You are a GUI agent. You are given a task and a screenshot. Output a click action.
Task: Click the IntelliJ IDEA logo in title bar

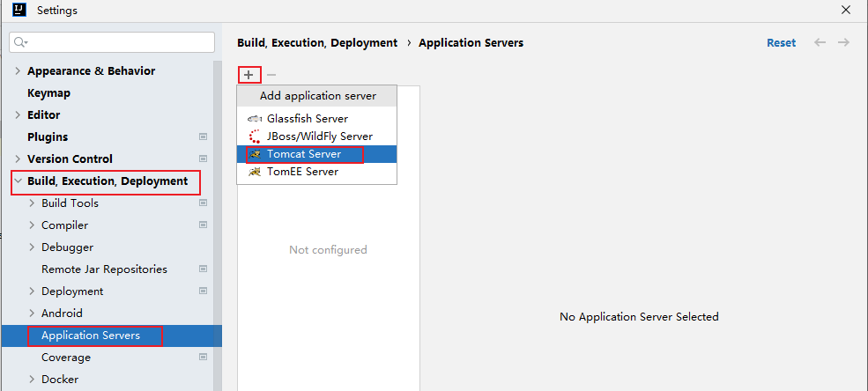coord(20,10)
